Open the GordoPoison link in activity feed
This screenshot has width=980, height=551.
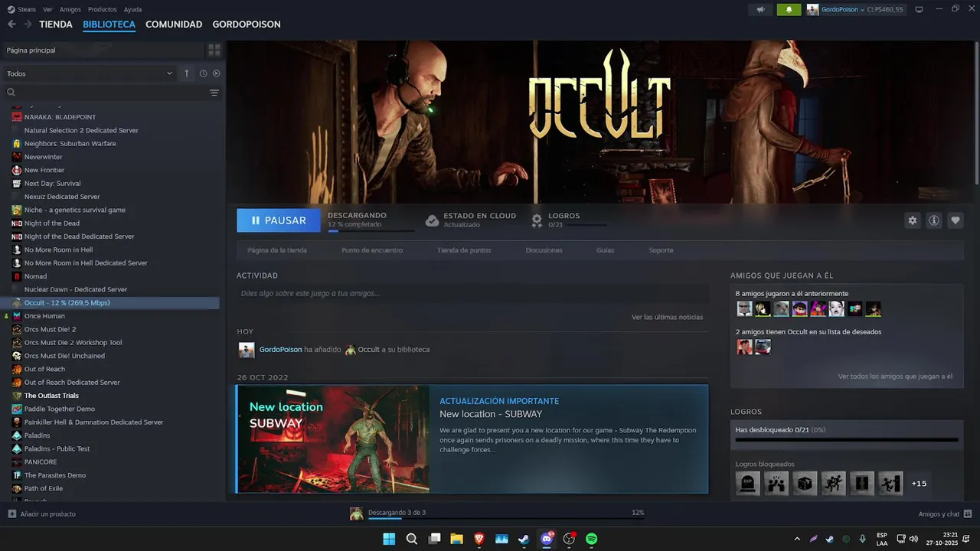pyautogui.click(x=280, y=350)
